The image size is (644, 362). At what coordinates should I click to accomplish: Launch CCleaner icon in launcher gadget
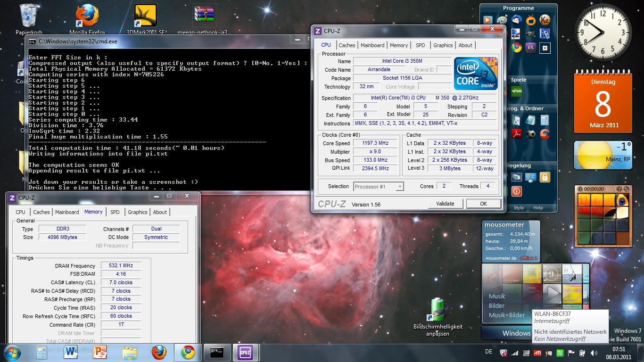click(545, 134)
